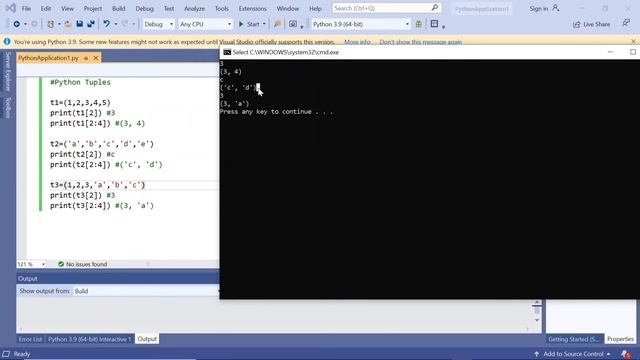Open the Edit menu
Viewport: 640px width, 360px height.
point(46,9)
